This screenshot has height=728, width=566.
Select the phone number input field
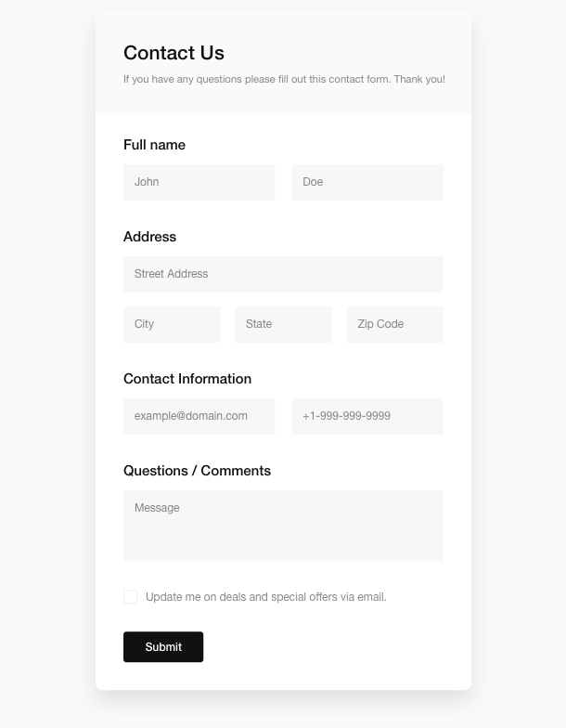point(367,416)
